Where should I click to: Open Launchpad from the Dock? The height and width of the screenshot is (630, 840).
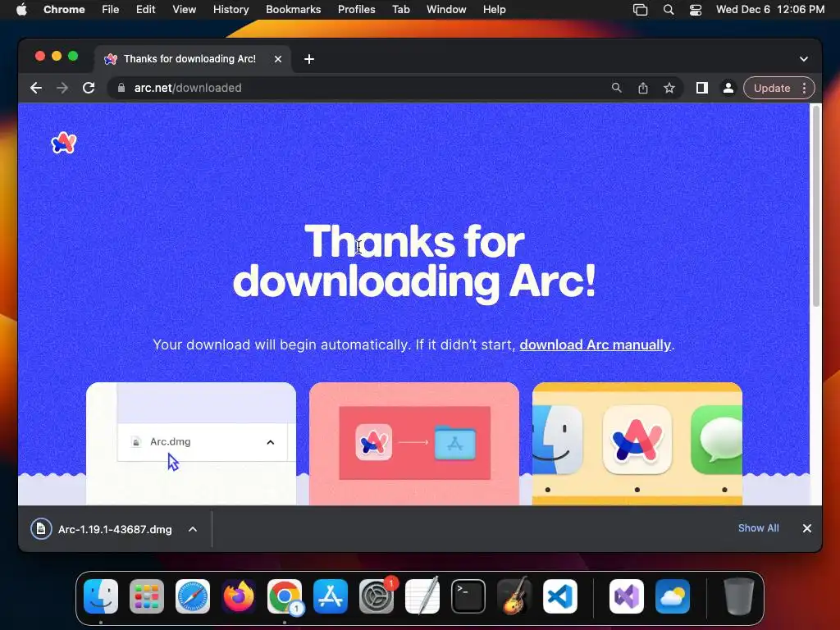tap(147, 596)
